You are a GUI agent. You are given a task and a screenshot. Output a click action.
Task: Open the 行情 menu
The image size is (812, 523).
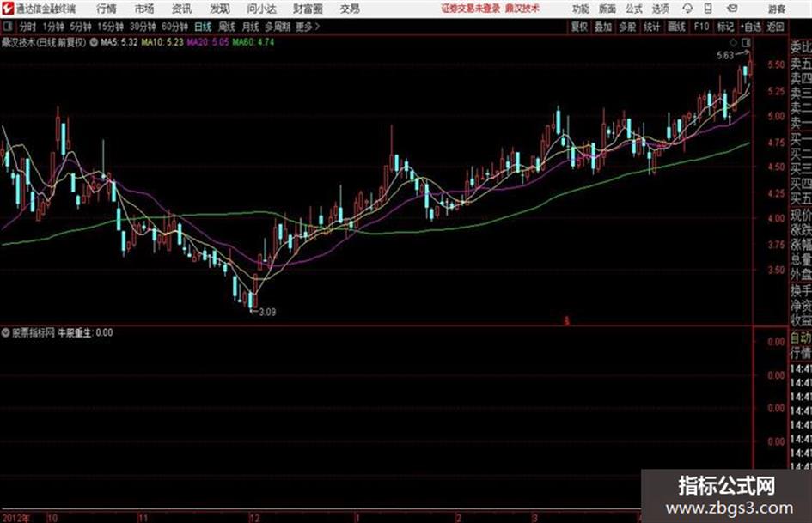click(x=107, y=9)
